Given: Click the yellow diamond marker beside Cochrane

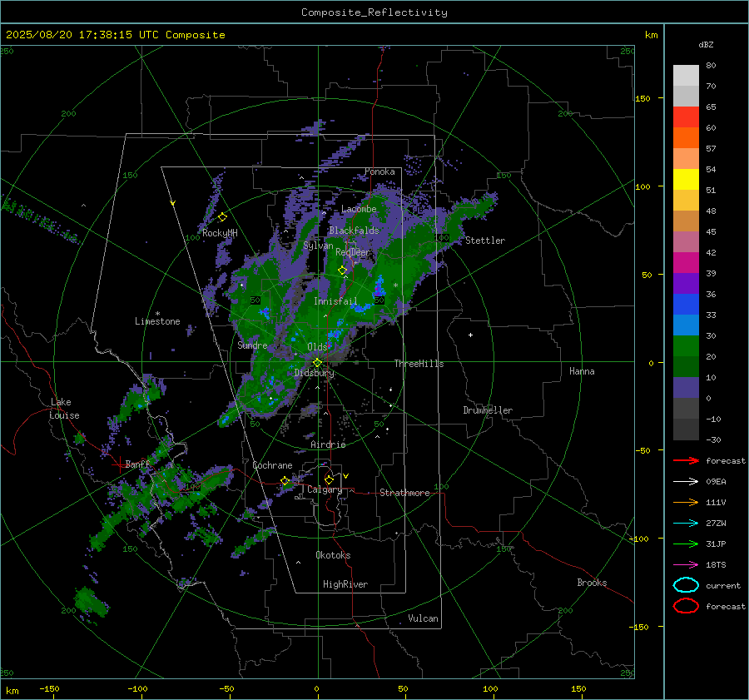Looking at the screenshot, I should click(x=285, y=480).
